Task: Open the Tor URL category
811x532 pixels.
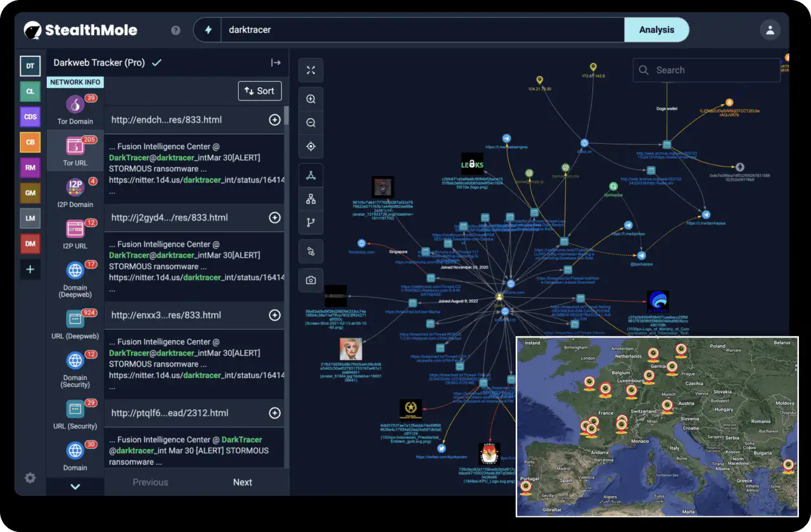Action: (75, 151)
